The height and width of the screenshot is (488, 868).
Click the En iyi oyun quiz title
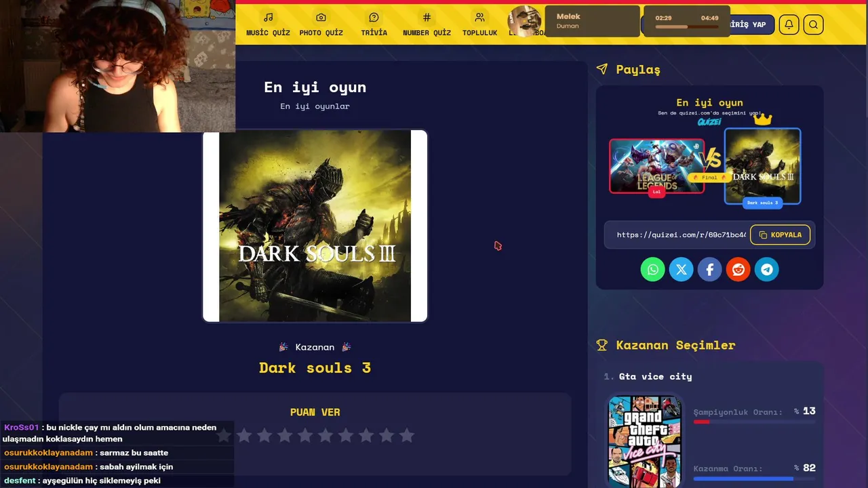[315, 87]
